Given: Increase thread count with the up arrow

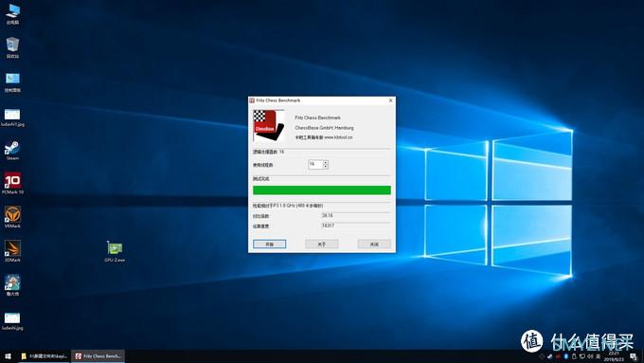Looking at the screenshot, I should (x=326, y=162).
